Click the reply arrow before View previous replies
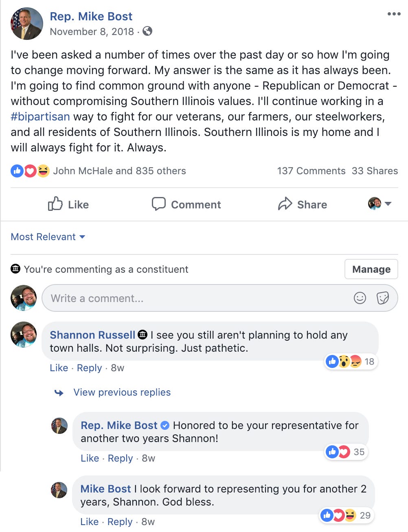 point(59,392)
